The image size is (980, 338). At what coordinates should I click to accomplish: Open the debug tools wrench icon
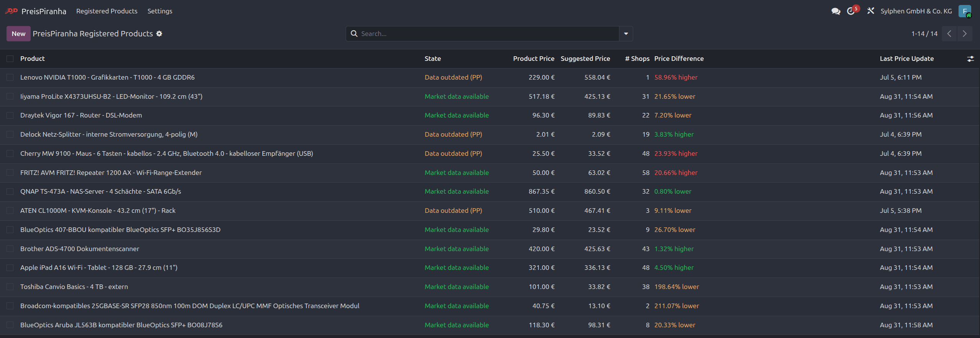point(871,11)
